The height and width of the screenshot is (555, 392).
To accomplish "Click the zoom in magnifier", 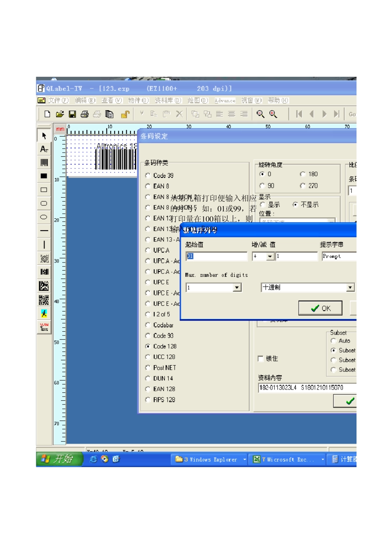I will click(273, 114).
